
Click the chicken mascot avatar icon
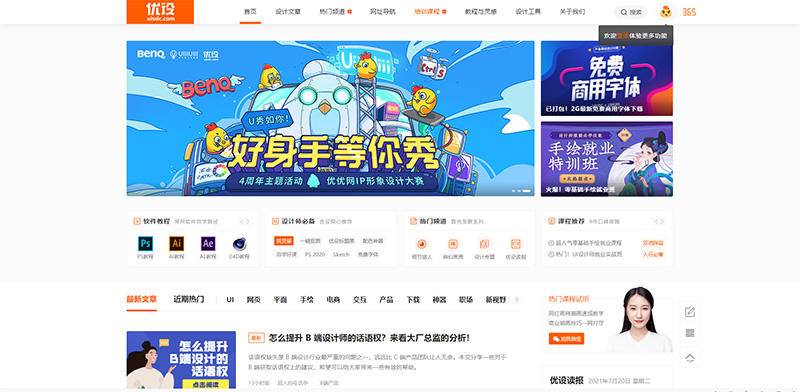[x=665, y=12]
